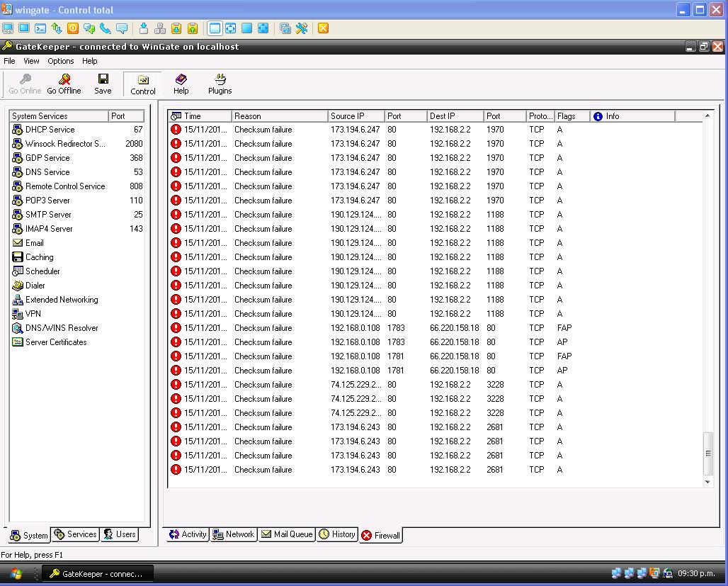728x586 pixels.
Task: Open the Options menu
Action: point(60,61)
